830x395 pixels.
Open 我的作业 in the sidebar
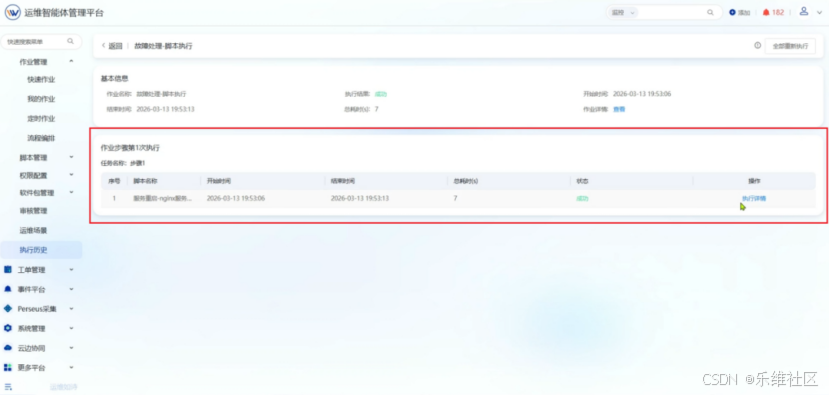(x=41, y=99)
